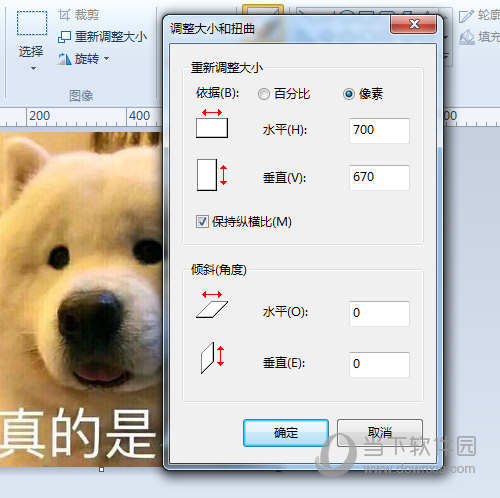
Task: Click the vertical skew diagram icon
Action: coord(213,358)
